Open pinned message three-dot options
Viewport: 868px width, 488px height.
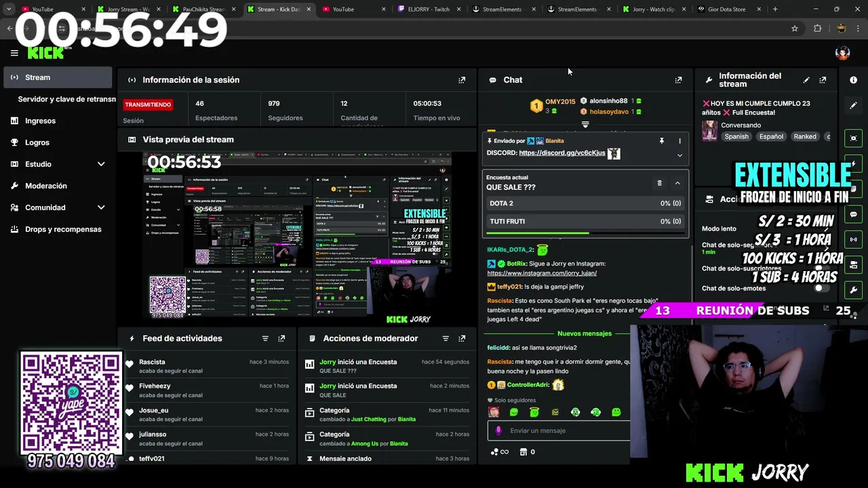click(679, 141)
